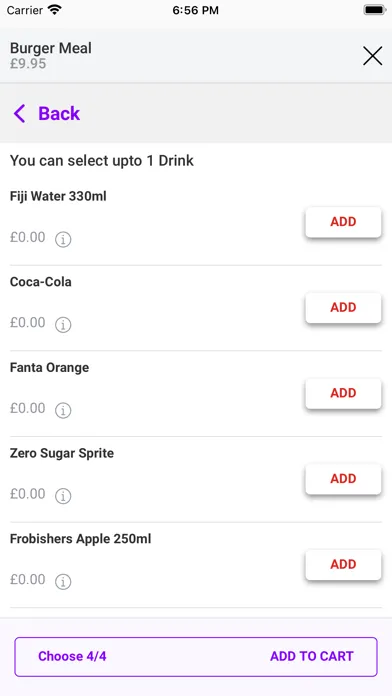Open info icon for Fiji Water 330ml

[x=63, y=239]
